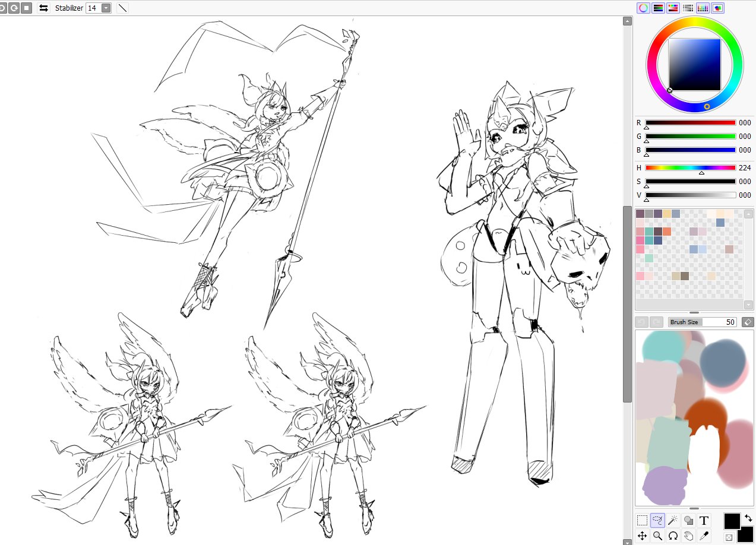Image resolution: width=756 pixels, height=545 pixels.
Task: Select the Lasso tool
Action: pos(657,521)
